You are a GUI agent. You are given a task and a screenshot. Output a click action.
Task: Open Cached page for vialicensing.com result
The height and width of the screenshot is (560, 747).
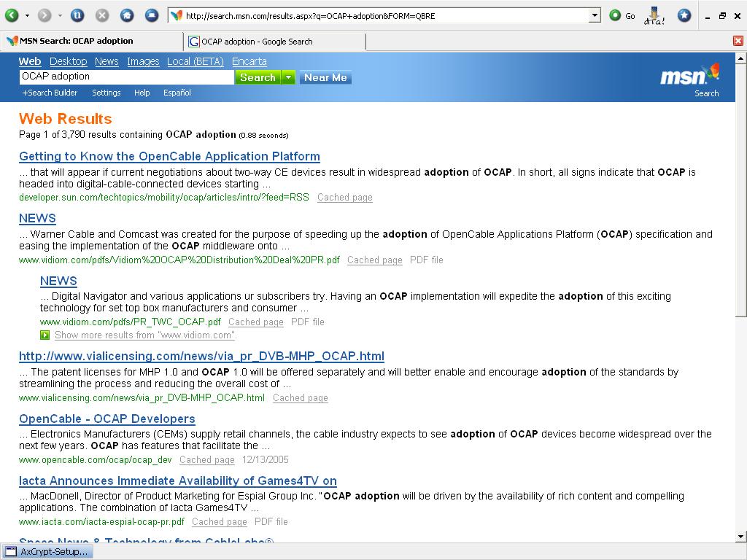[301, 398]
